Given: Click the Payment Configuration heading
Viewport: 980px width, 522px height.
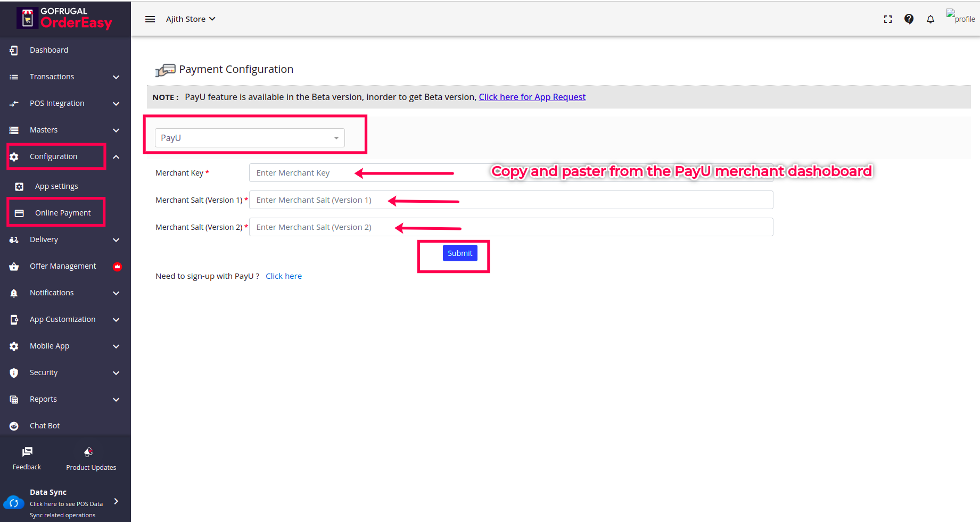Looking at the screenshot, I should (236, 69).
